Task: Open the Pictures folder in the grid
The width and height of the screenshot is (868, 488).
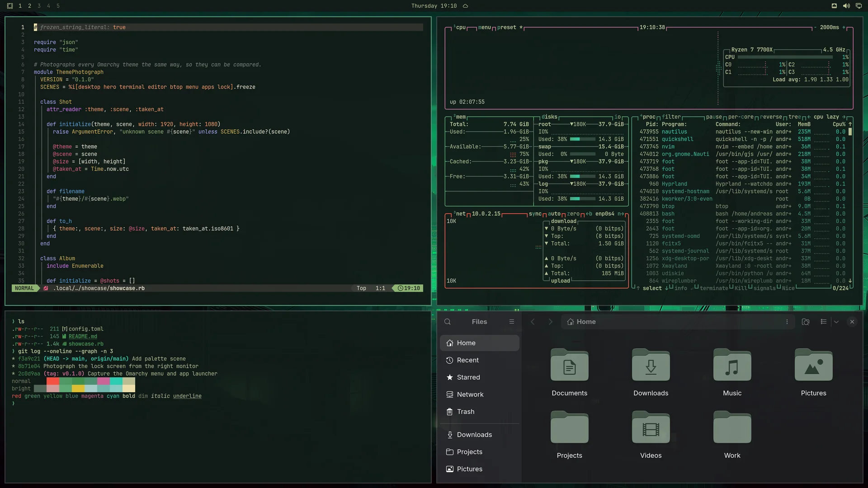Action: pos(814,373)
